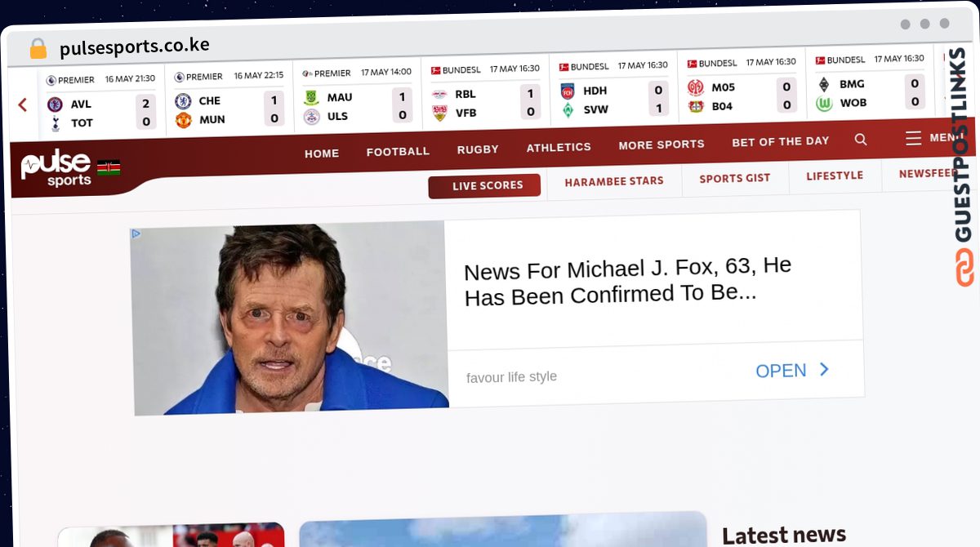Click the Bet of the Day link
Image resolution: width=980 pixels, height=547 pixels.
[x=780, y=141]
